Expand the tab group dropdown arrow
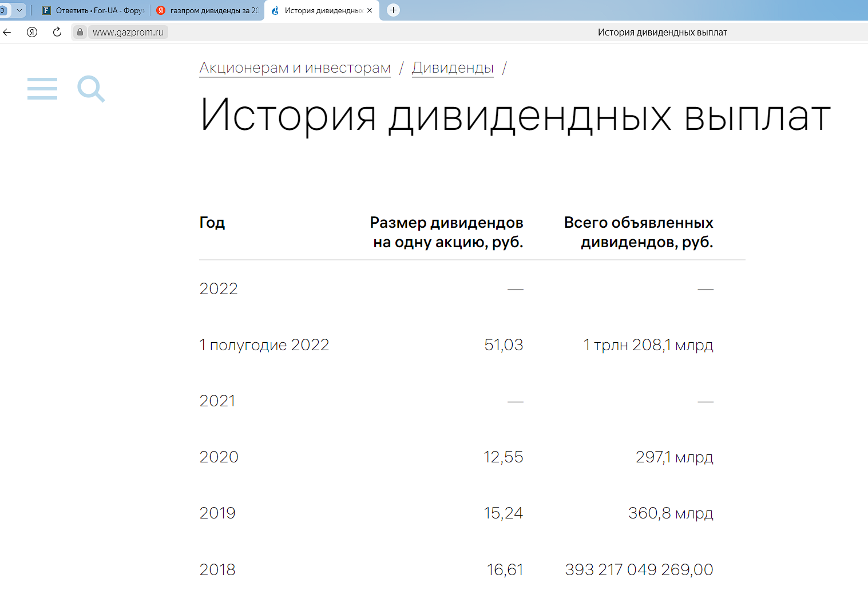 [x=19, y=10]
